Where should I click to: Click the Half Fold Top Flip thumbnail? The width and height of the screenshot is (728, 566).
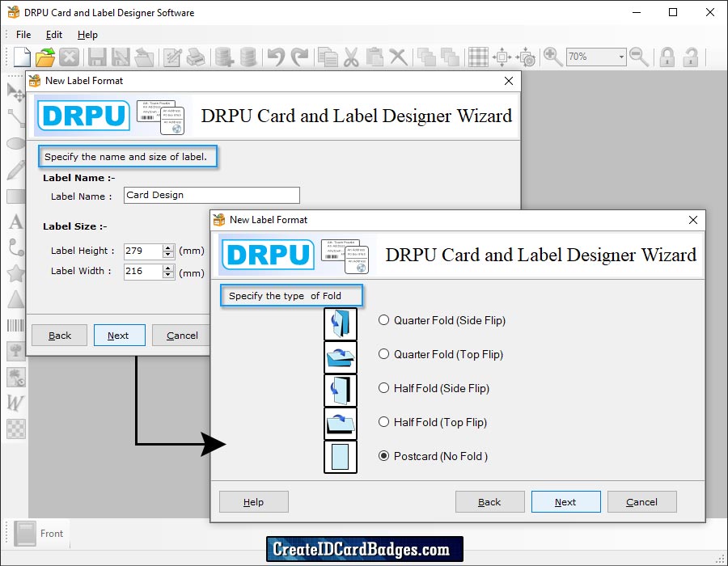pos(341,424)
